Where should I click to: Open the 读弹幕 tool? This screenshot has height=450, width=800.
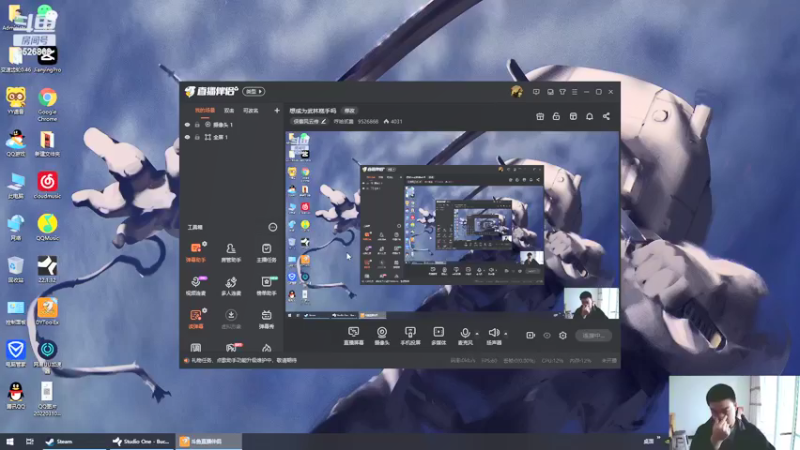coord(195,319)
